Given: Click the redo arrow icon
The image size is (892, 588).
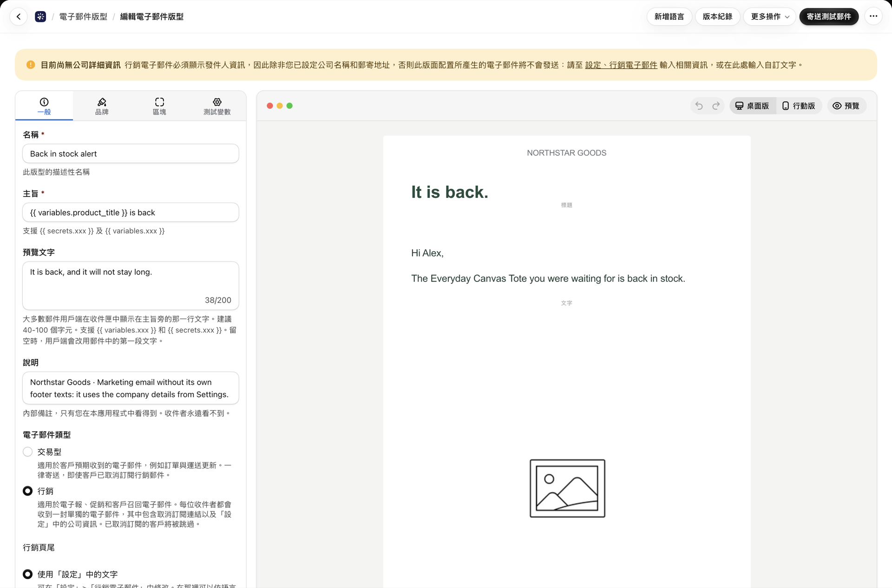Looking at the screenshot, I should click(716, 106).
